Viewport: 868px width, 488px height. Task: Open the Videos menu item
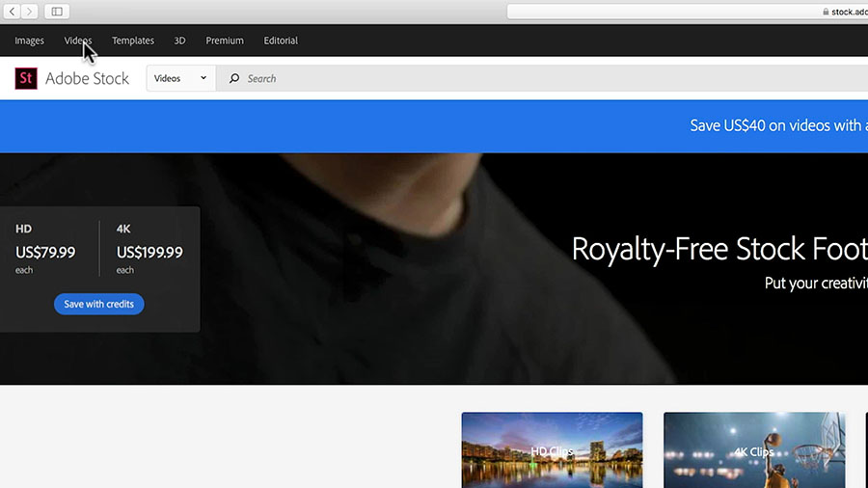pyautogui.click(x=78, y=41)
